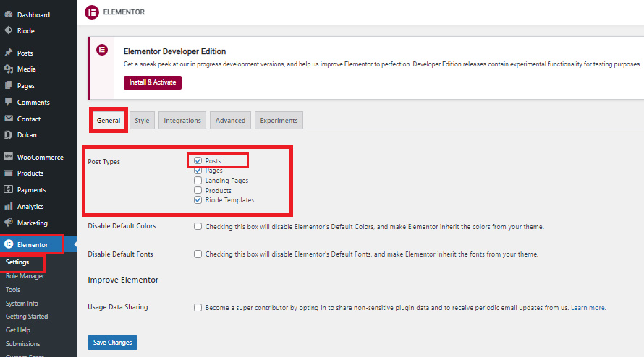Click the Post Types label
Viewport: 644px width, 357px height.
[x=104, y=162]
